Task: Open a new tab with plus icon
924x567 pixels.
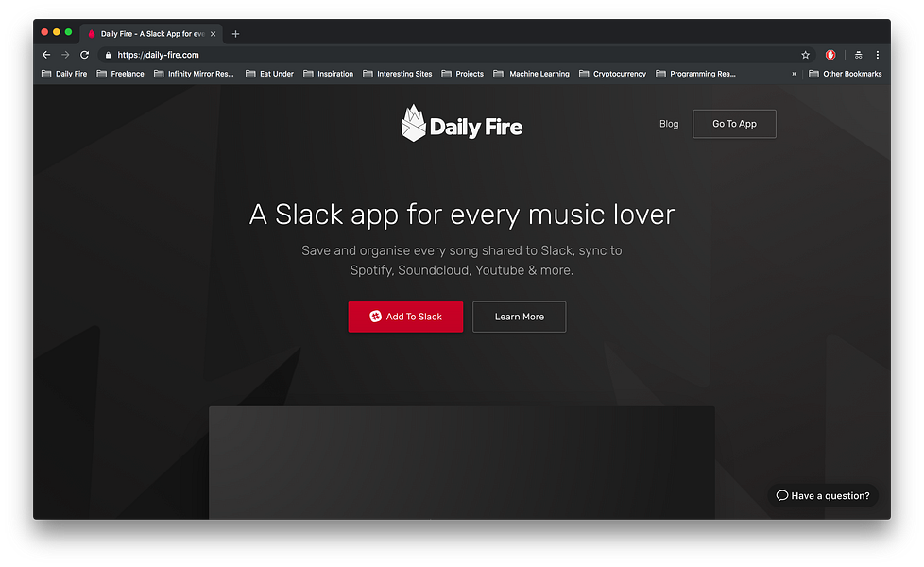Action: [x=235, y=34]
